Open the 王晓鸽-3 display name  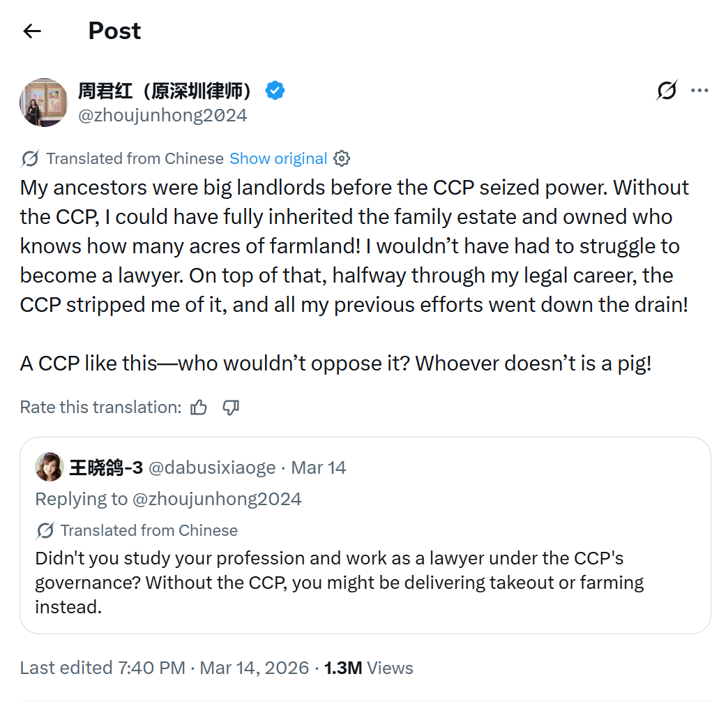pos(106,467)
